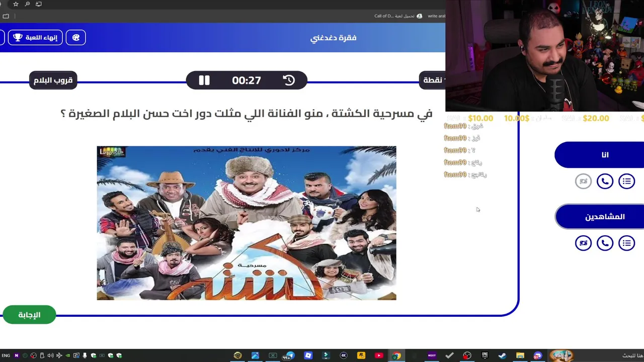
Task: Click the الكشتة play poster image
Action: 247,223
